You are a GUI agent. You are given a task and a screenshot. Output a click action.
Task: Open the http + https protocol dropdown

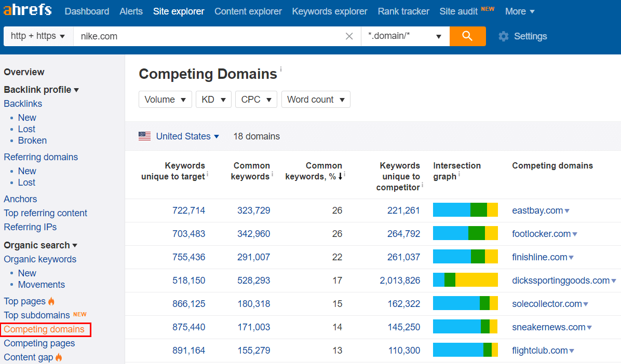tap(38, 36)
